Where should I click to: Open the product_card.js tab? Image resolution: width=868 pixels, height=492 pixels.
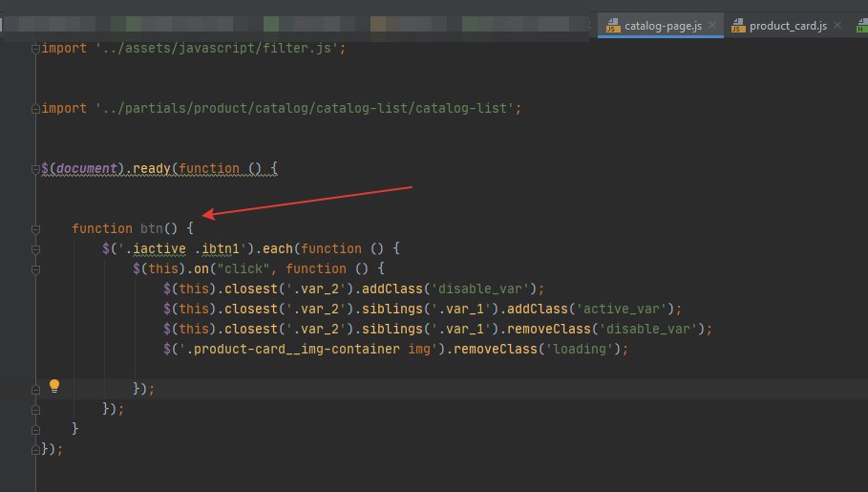[788, 26]
